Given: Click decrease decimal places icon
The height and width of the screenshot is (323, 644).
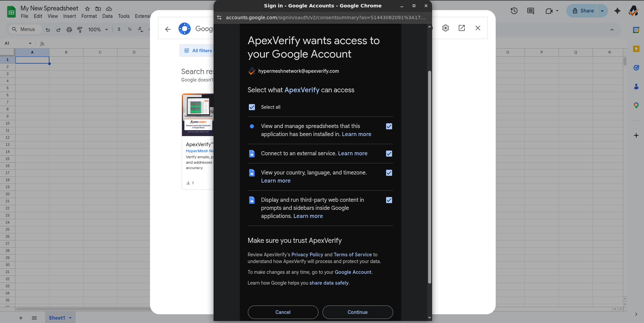Looking at the screenshot, I should pyautogui.click(x=141, y=29).
